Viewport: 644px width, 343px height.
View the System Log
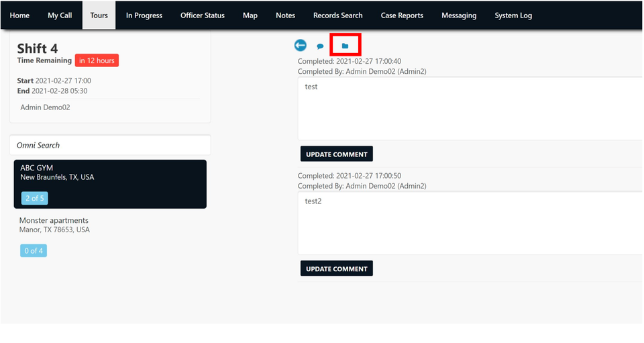(x=513, y=15)
